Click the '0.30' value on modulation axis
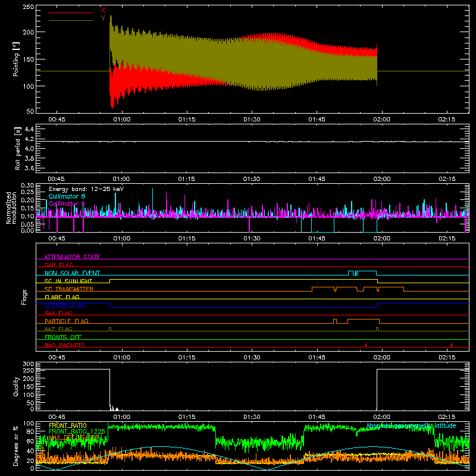This screenshot has width=476, height=476. click(x=27, y=186)
